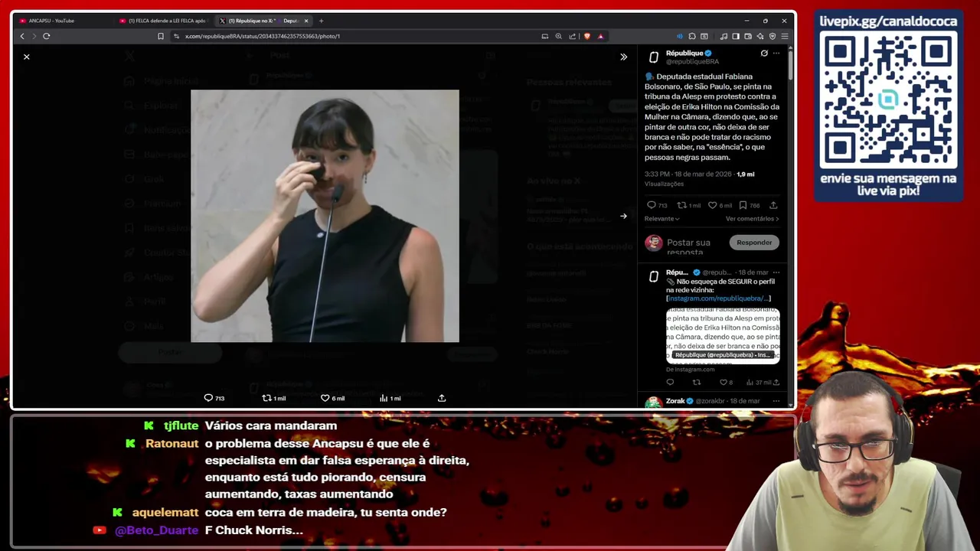
Task: Click the share page icon in the address bar
Action: (x=572, y=36)
